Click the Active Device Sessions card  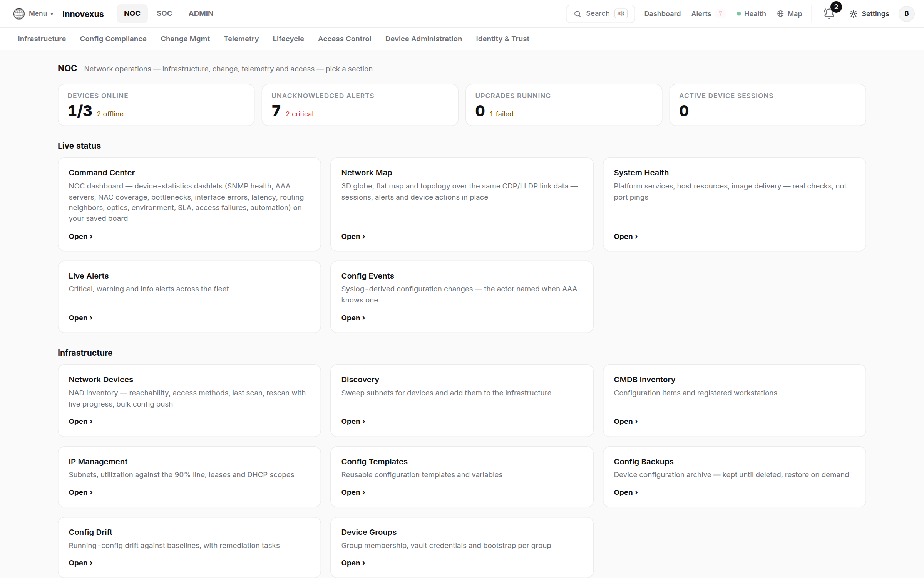(x=768, y=105)
